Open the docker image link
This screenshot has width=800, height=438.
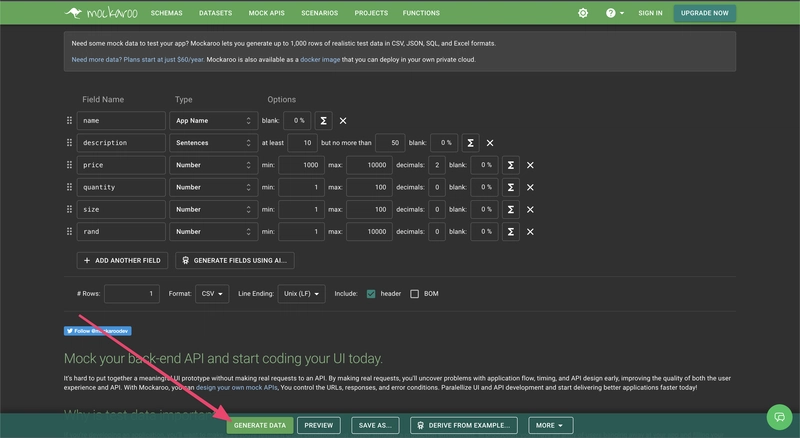click(320, 60)
